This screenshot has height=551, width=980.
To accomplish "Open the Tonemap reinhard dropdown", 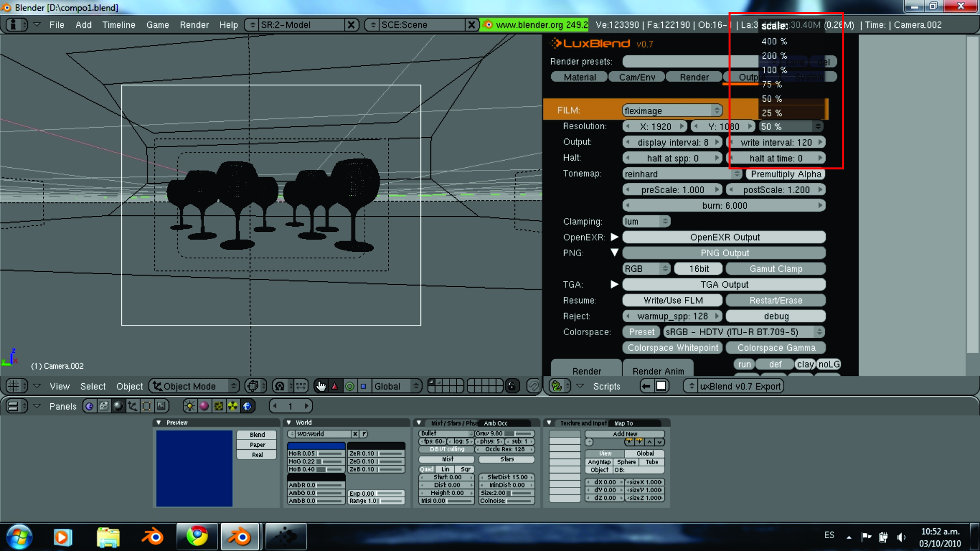I will pyautogui.click(x=682, y=174).
